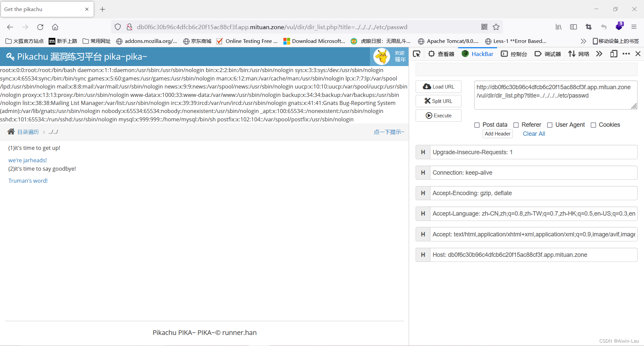Close the Get the pikachu tab

pos(87,9)
